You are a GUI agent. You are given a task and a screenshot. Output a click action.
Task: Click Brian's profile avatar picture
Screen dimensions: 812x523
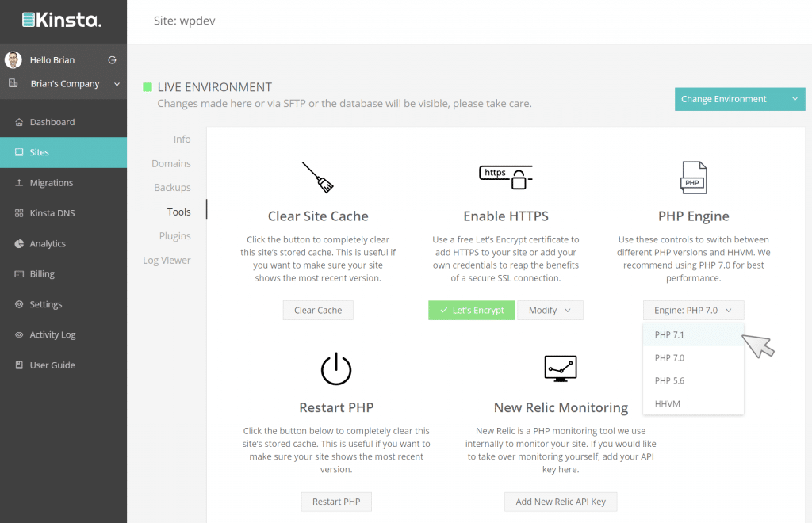click(x=13, y=60)
